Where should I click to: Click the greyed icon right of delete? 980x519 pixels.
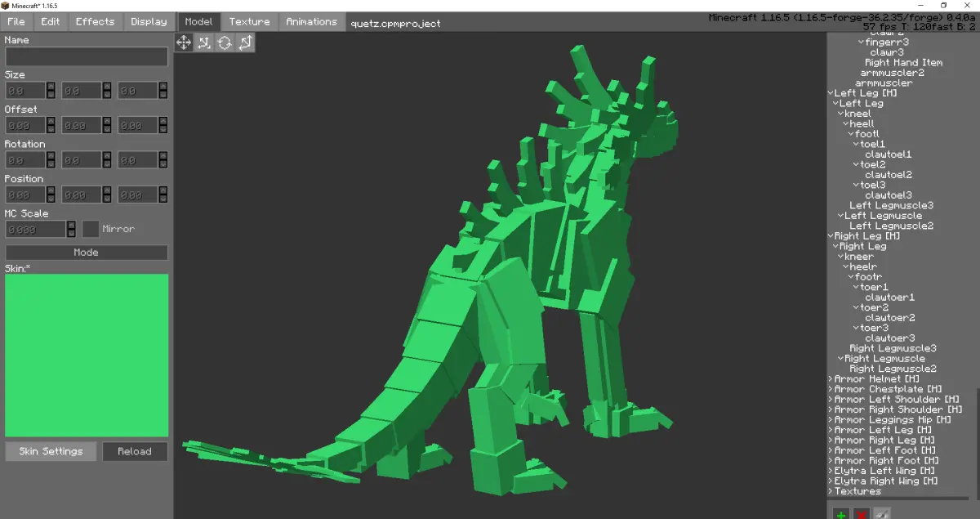[x=882, y=514]
